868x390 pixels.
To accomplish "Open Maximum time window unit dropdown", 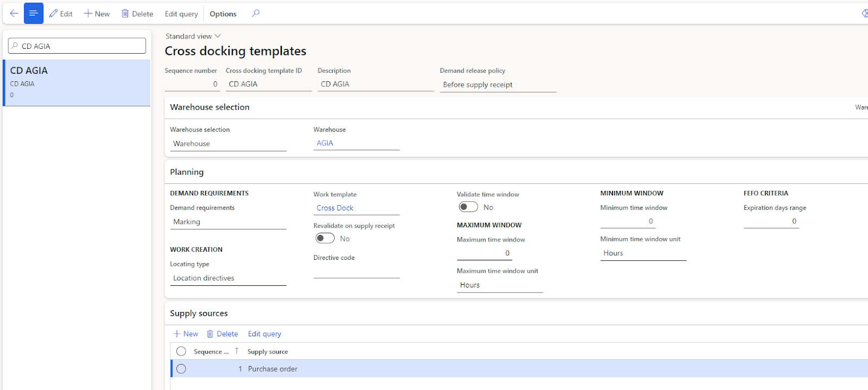I will click(x=500, y=285).
